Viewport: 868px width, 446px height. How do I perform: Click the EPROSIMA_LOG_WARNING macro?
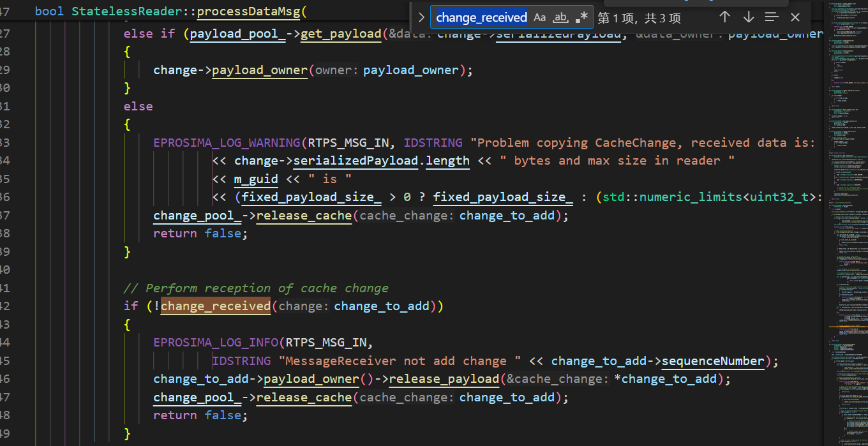227,142
